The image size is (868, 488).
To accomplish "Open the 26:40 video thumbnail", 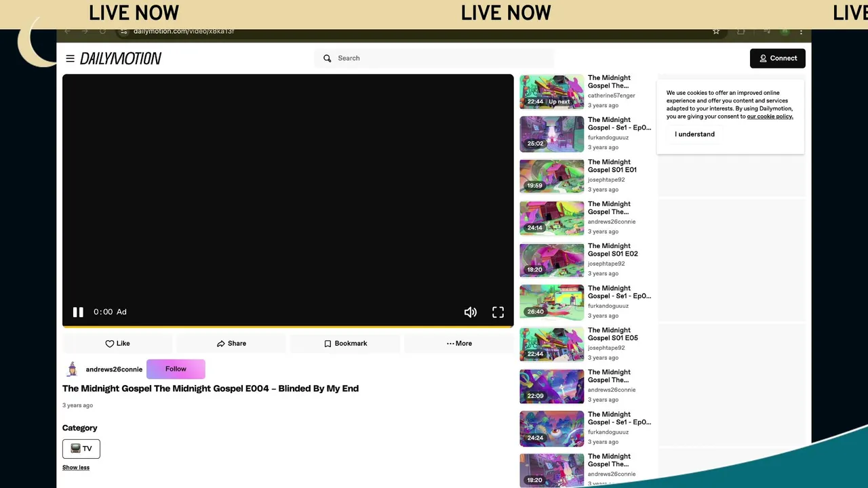I will point(551,302).
